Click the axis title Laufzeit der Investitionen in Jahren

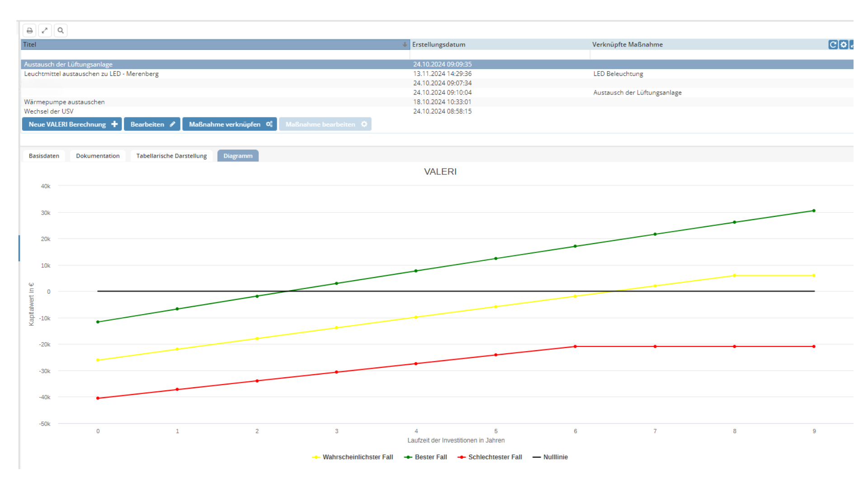456,441
